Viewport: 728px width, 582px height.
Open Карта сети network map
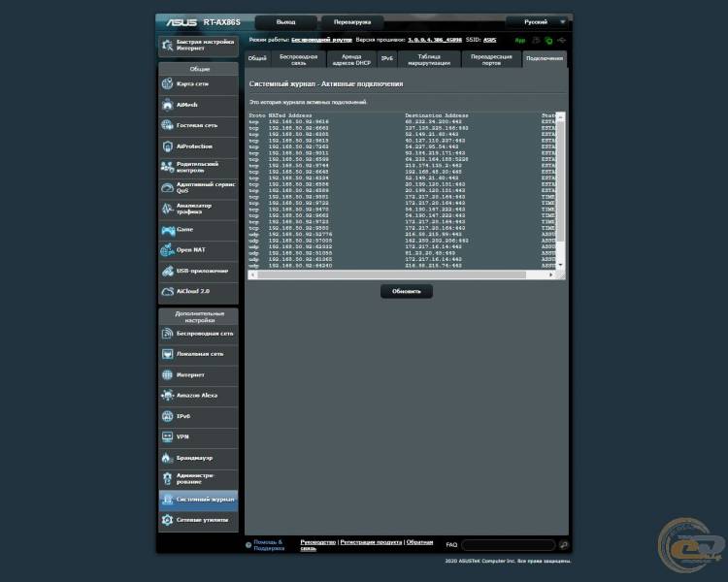point(198,84)
